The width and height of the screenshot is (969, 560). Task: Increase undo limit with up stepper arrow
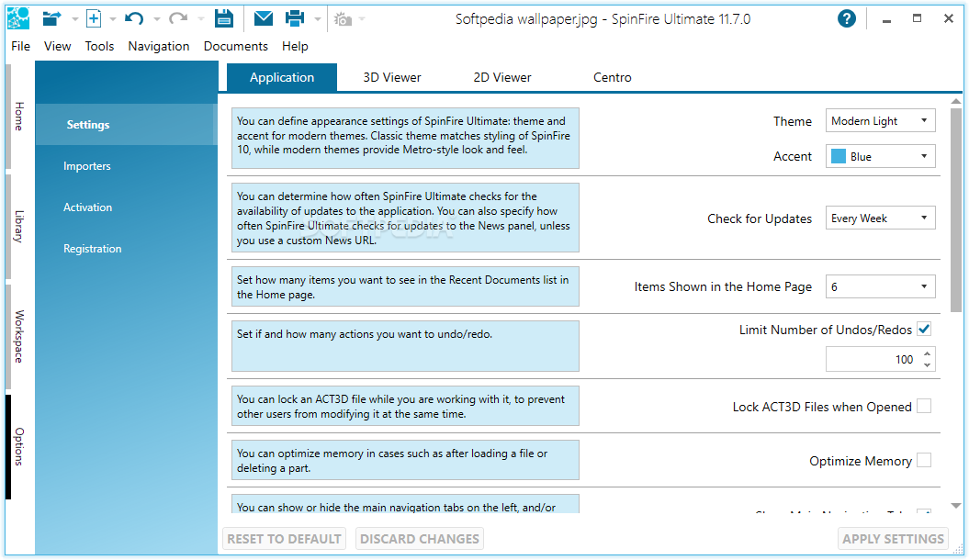pos(927,353)
